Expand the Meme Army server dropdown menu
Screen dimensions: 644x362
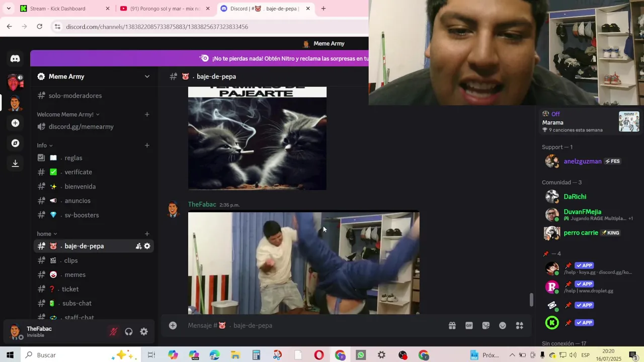click(x=147, y=76)
